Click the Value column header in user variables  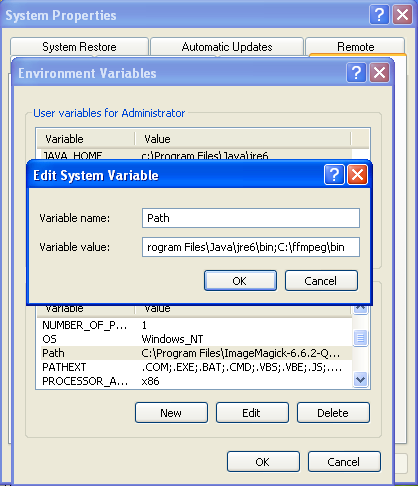click(243, 139)
